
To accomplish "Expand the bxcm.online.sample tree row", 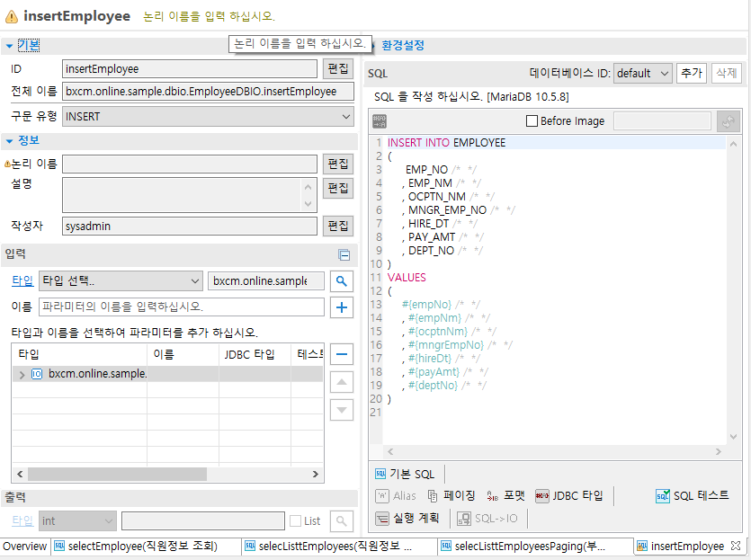I will pos(22,374).
